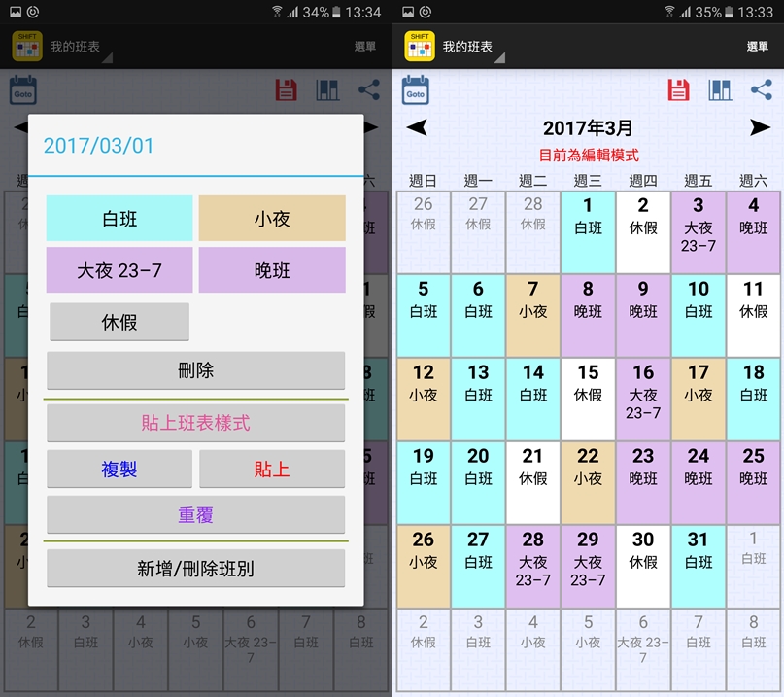Select March 8 晚班 cell
The width and height of the screenshot is (784, 697).
(x=588, y=316)
